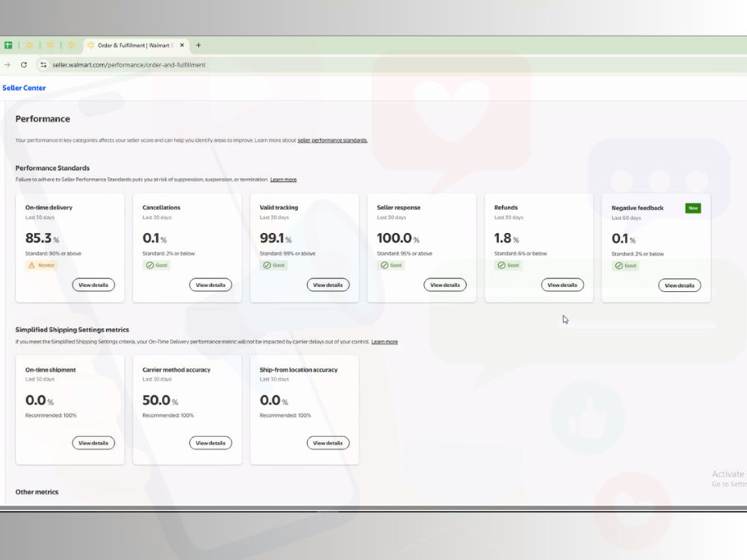The width and height of the screenshot is (747, 560).
Task: View details for Seller response
Action: click(x=445, y=284)
